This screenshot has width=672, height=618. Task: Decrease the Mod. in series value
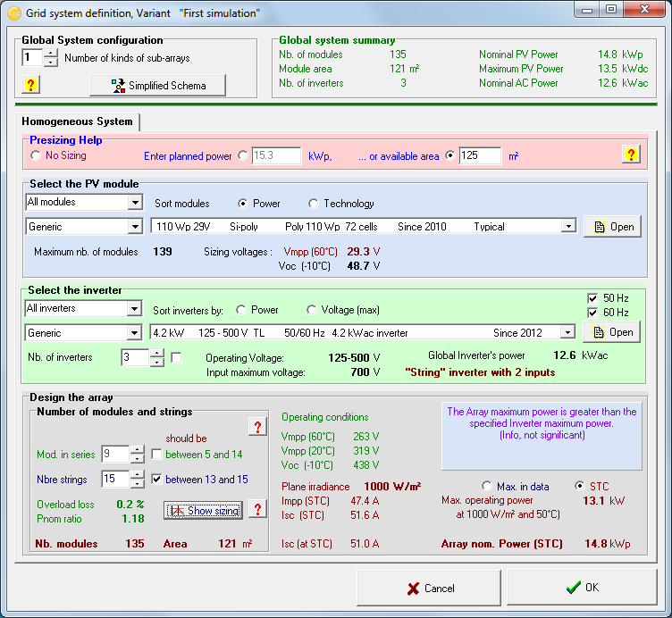137,459
